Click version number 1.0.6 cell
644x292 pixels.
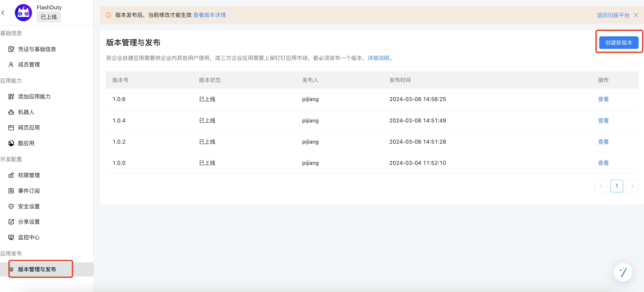coord(119,99)
